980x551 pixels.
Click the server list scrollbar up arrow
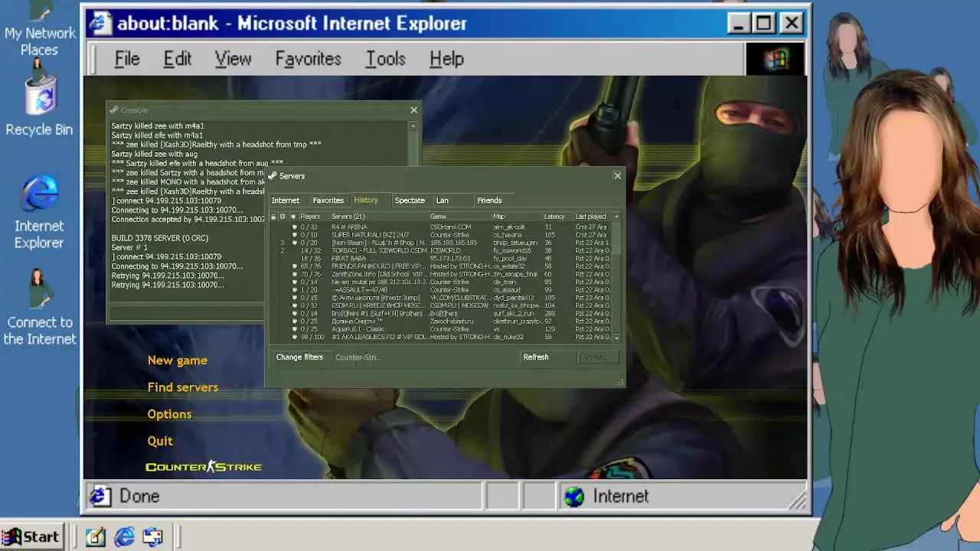coord(616,217)
